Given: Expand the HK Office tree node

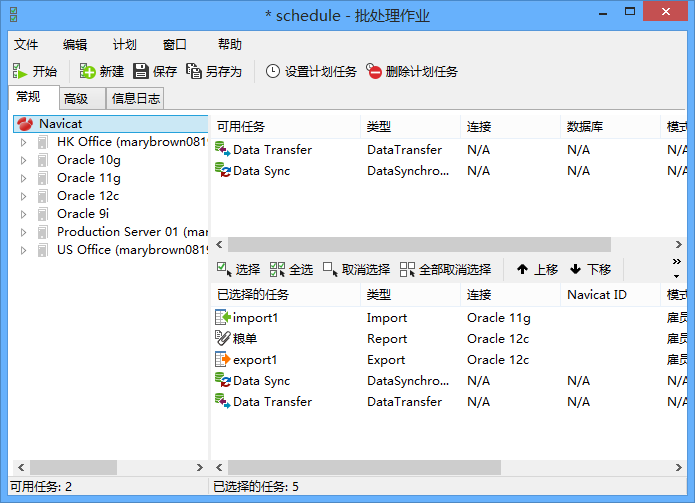Looking at the screenshot, I should 23,142.
